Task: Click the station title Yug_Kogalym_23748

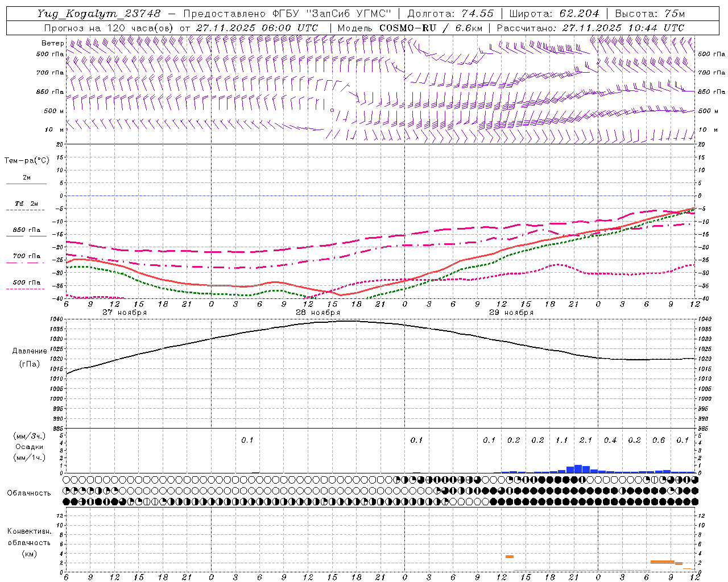Action: pos(99,14)
